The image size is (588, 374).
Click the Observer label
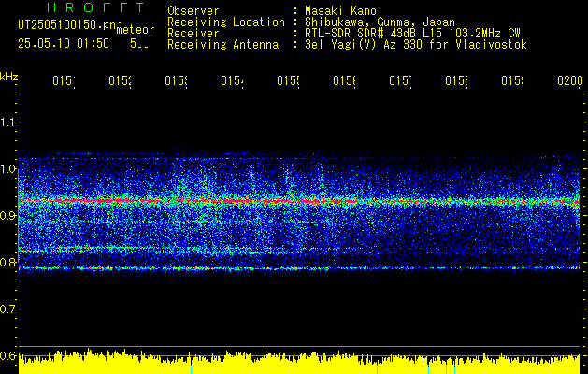coord(194,10)
